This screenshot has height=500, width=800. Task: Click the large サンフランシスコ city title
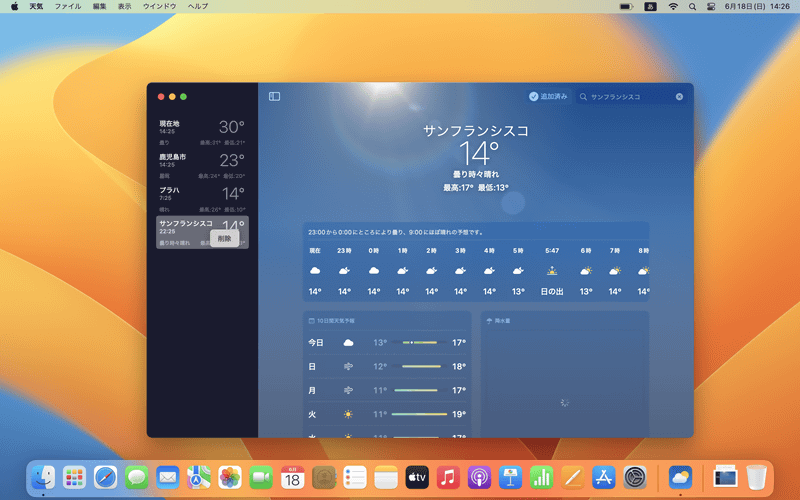coord(476,131)
